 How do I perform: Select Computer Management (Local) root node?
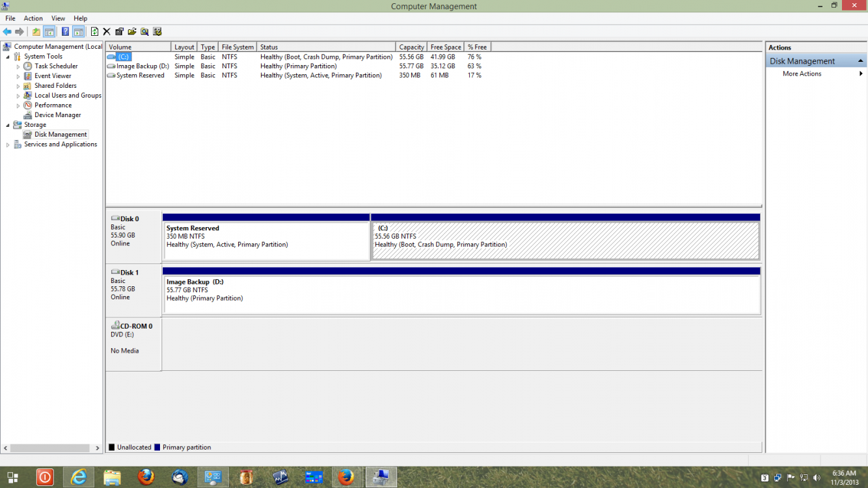58,47
